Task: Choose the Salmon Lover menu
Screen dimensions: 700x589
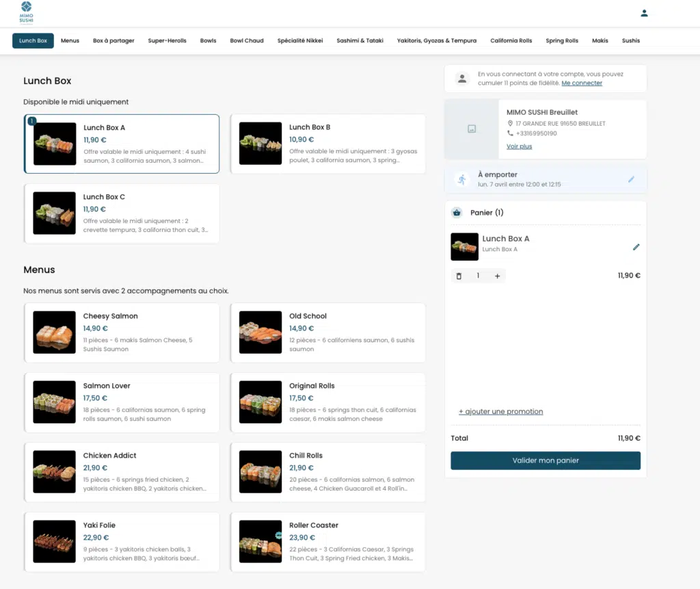Action: tap(122, 402)
